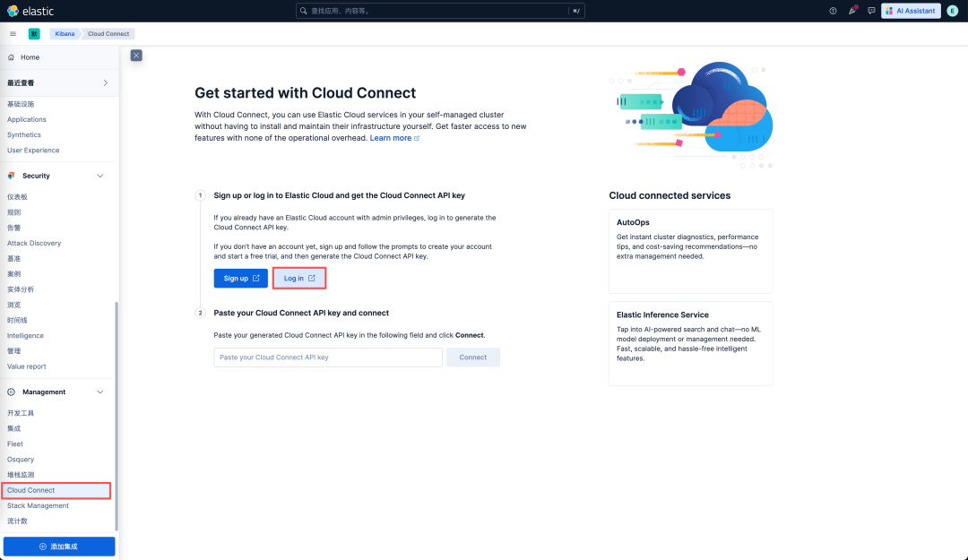Open User Experience in sidebar
968x560 pixels.
[33, 151]
